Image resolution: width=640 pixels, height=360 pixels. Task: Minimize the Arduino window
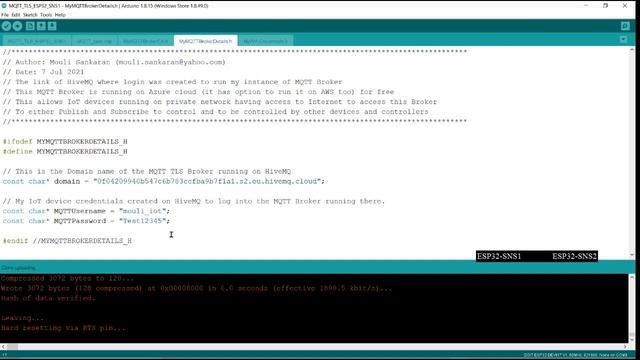pyautogui.click(x=586, y=6)
